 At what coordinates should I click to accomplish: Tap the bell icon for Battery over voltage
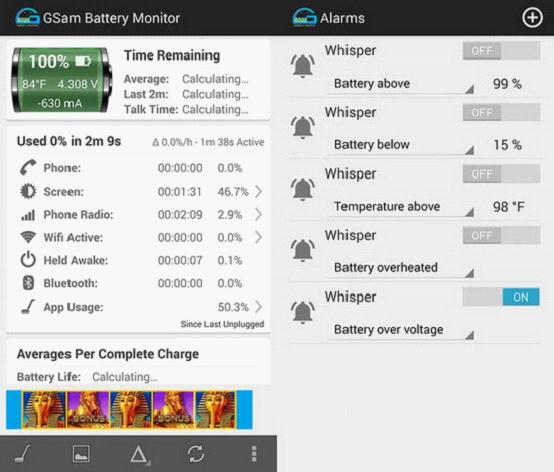(303, 313)
